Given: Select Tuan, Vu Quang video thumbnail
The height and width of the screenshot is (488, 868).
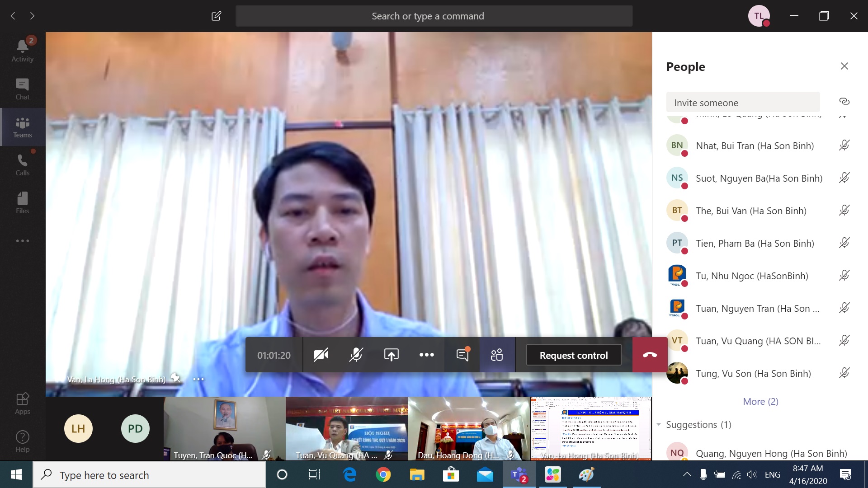Looking at the screenshot, I should [346, 428].
